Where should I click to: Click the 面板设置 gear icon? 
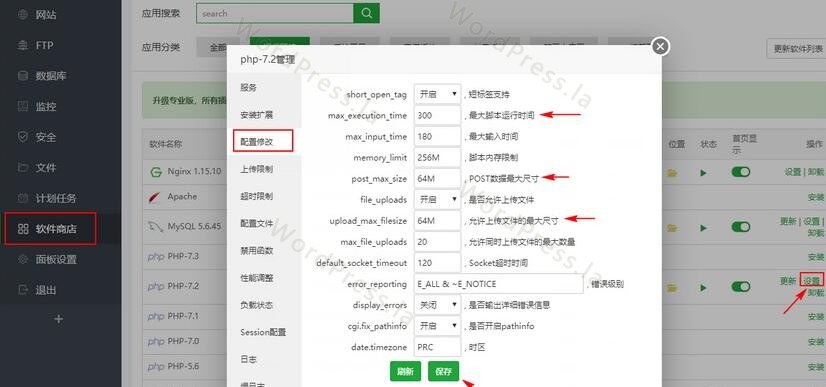(23, 259)
